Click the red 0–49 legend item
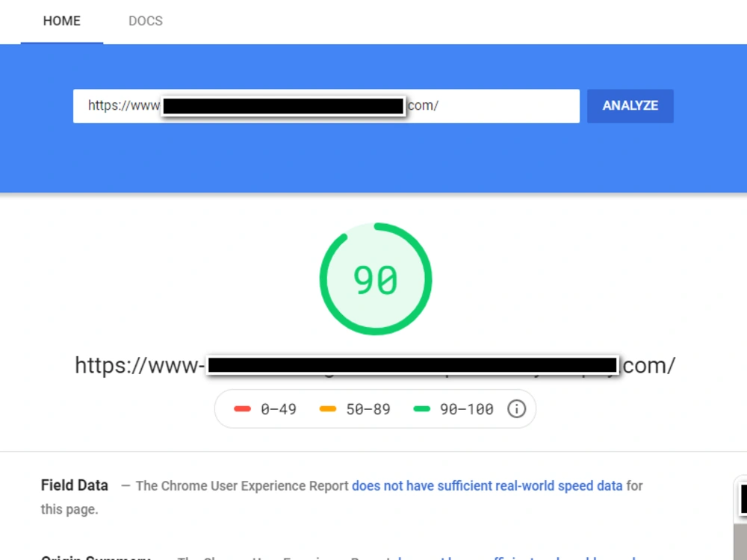This screenshot has width=747, height=560. 265,409
